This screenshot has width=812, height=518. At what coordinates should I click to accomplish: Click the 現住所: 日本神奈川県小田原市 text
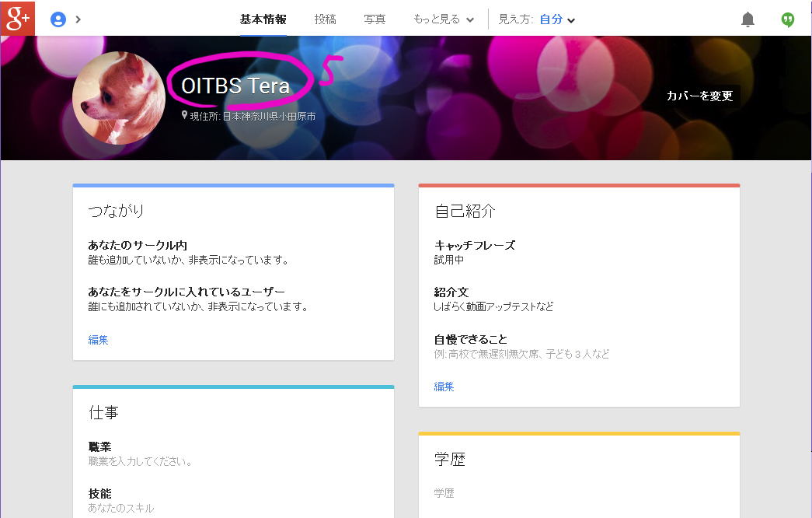[x=253, y=116]
